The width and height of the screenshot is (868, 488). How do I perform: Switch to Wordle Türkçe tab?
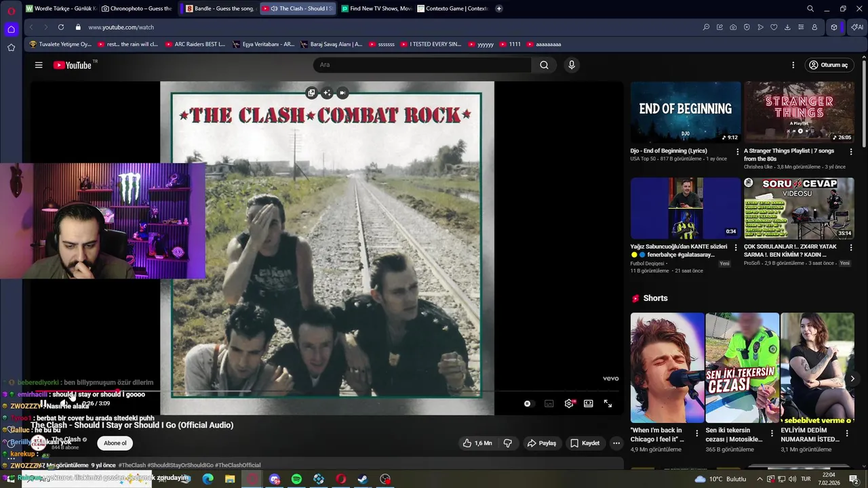pyautogui.click(x=61, y=9)
